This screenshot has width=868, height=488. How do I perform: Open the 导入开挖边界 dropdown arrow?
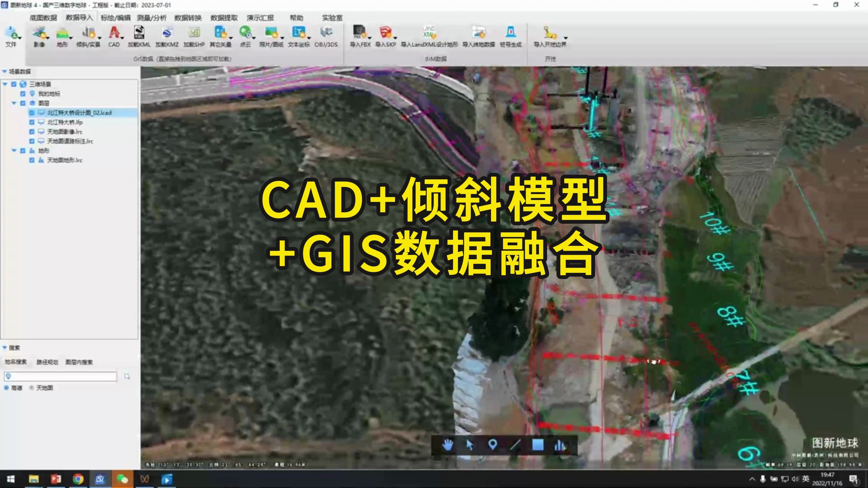point(566,38)
